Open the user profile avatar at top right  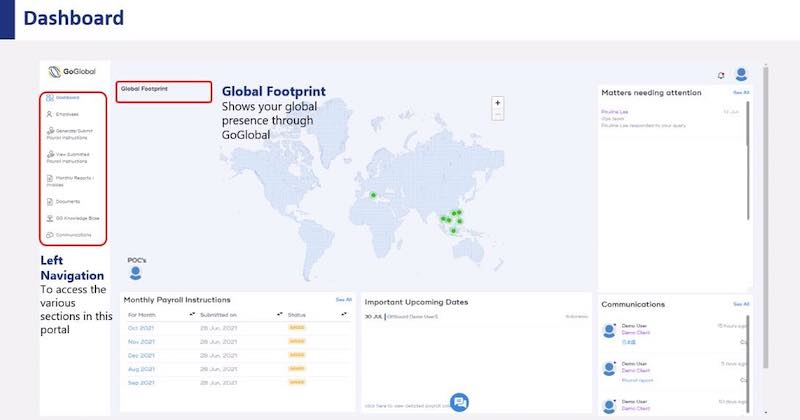(x=741, y=75)
